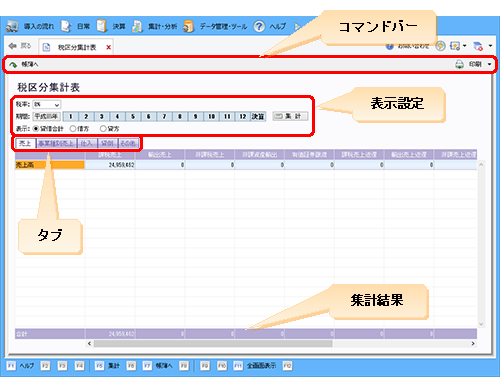Click the F9 function key box

click(205, 366)
